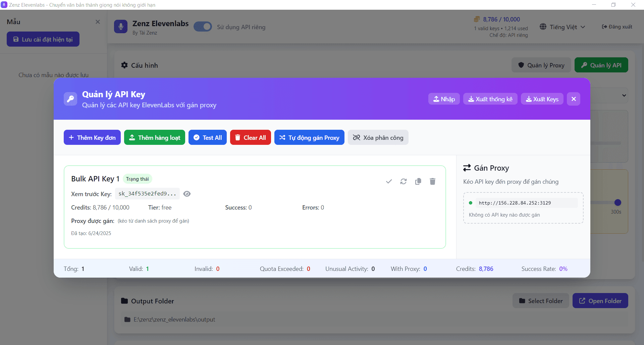Click the Success Rate: 0% statistic
This screenshot has width=644, height=345.
point(544,269)
